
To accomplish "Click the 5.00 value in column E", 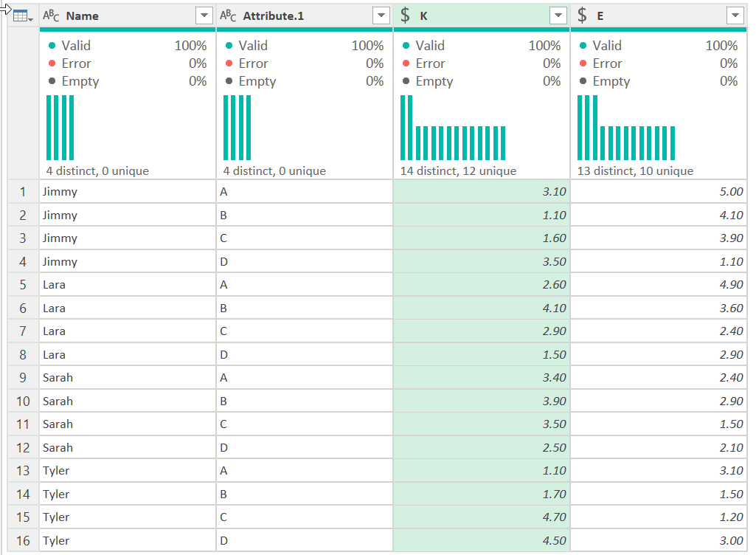I will click(x=659, y=192).
